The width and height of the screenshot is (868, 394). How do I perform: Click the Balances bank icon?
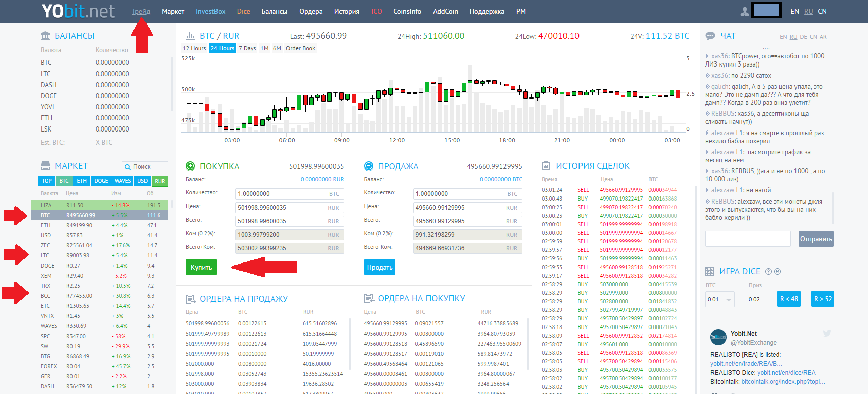(x=45, y=36)
